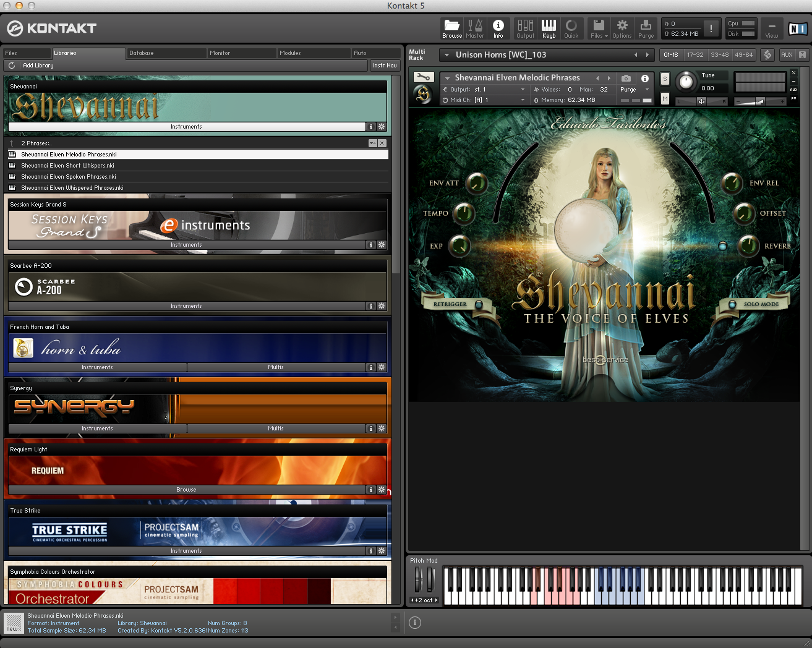Mute the Shevannai instrument
Image resolution: width=812 pixels, height=648 pixels.
[665, 98]
